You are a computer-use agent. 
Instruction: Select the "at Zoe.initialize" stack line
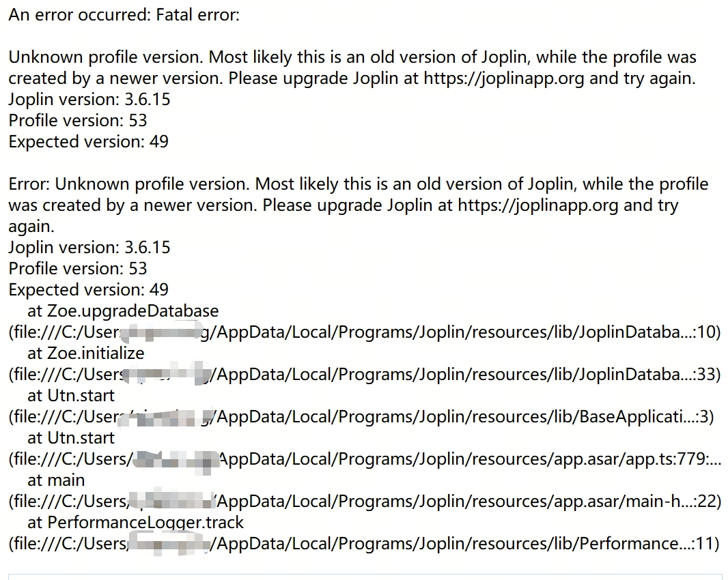[86, 353]
